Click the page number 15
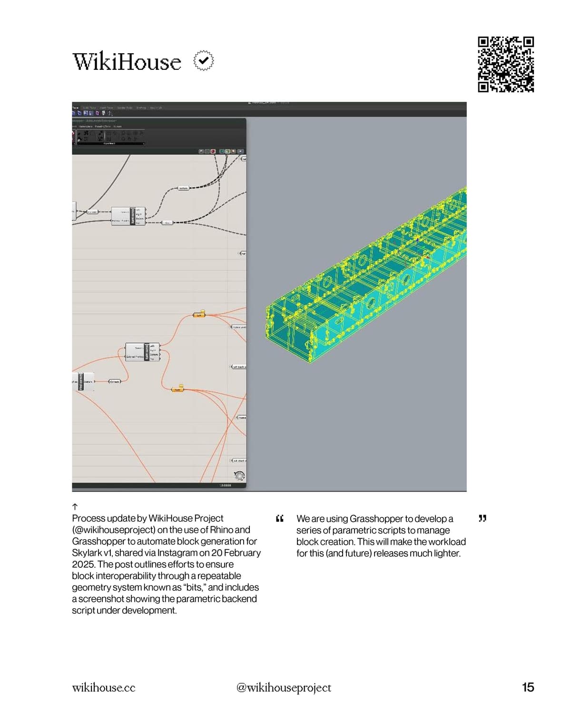The image size is (571, 728). click(528, 688)
